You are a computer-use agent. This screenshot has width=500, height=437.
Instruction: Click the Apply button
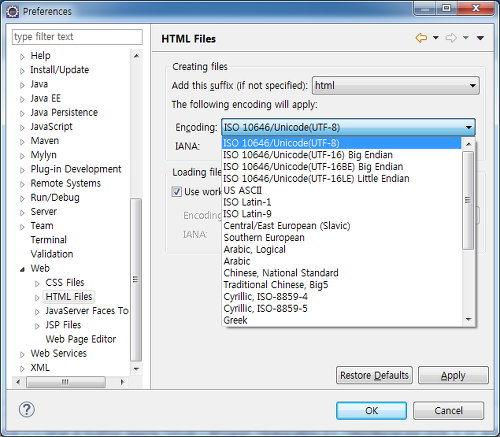(x=453, y=375)
